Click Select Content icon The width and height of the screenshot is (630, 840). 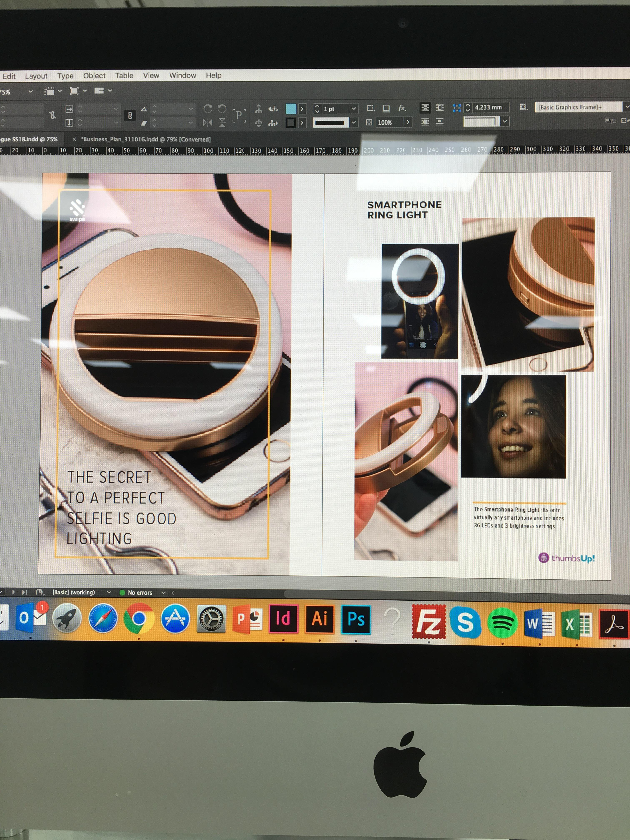[259, 123]
